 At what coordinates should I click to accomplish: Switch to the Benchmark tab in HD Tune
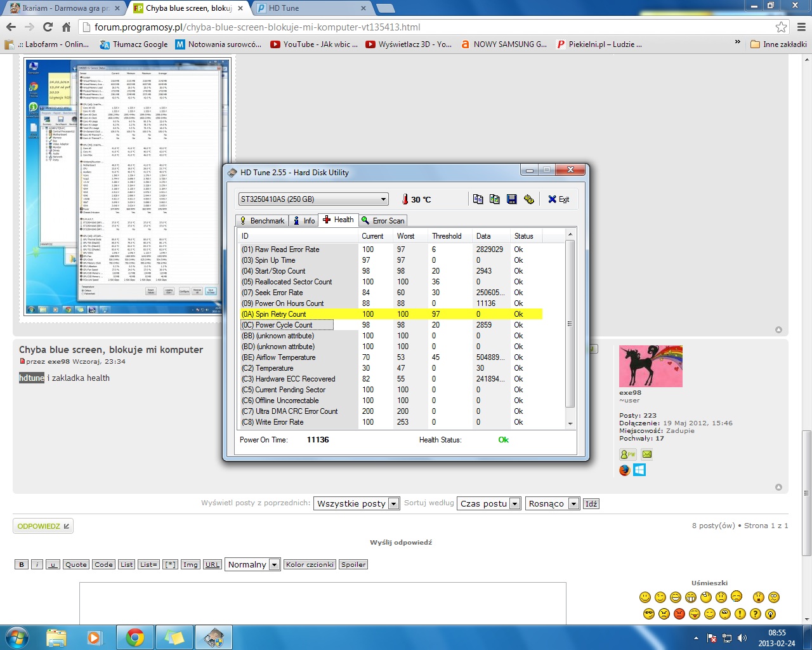click(x=261, y=221)
